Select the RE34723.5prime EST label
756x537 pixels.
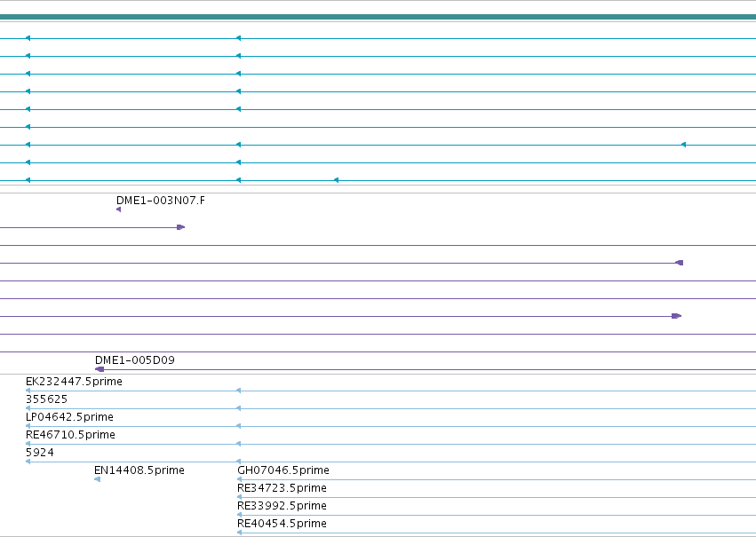tap(282, 488)
